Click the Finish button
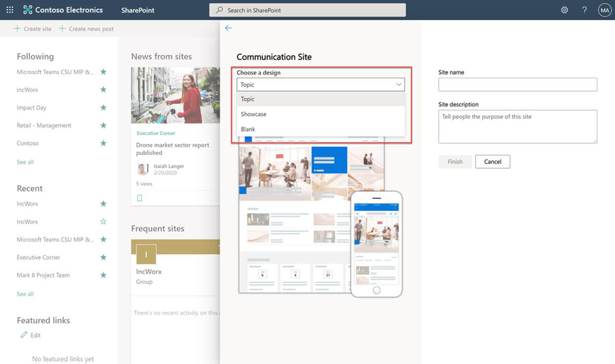 pyautogui.click(x=455, y=162)
